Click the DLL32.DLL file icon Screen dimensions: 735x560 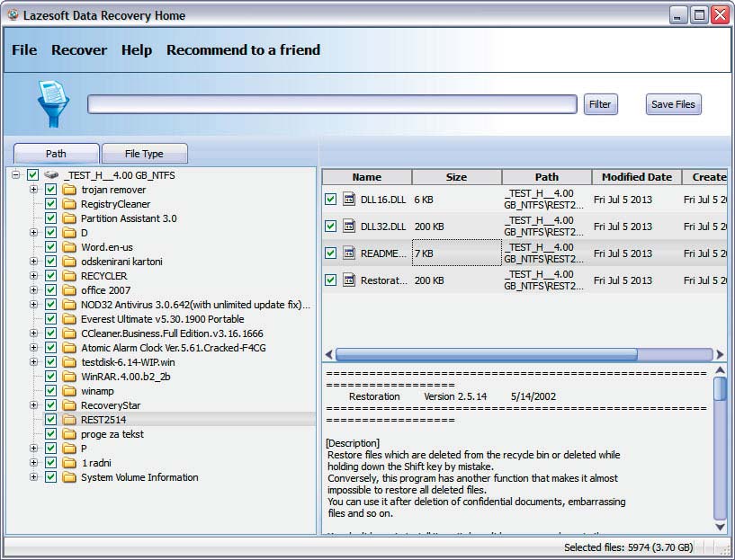tap(349, 227)
